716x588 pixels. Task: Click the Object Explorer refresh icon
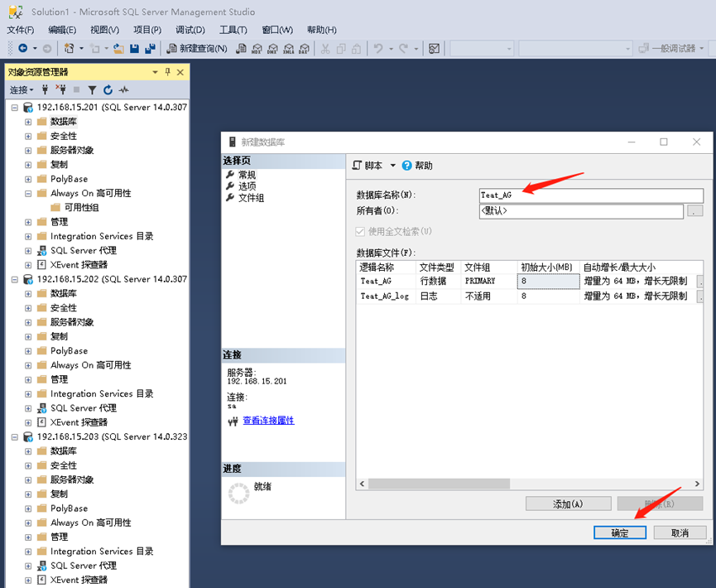[x=108, y=90]
